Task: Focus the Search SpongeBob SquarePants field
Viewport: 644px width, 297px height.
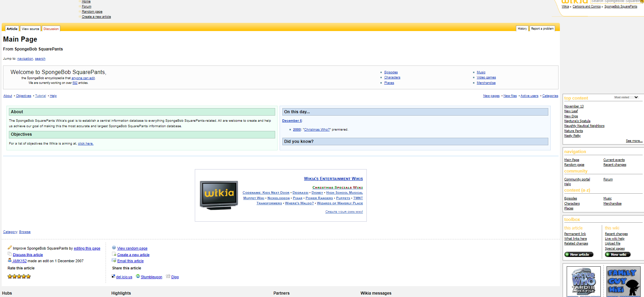Action: 615,1
